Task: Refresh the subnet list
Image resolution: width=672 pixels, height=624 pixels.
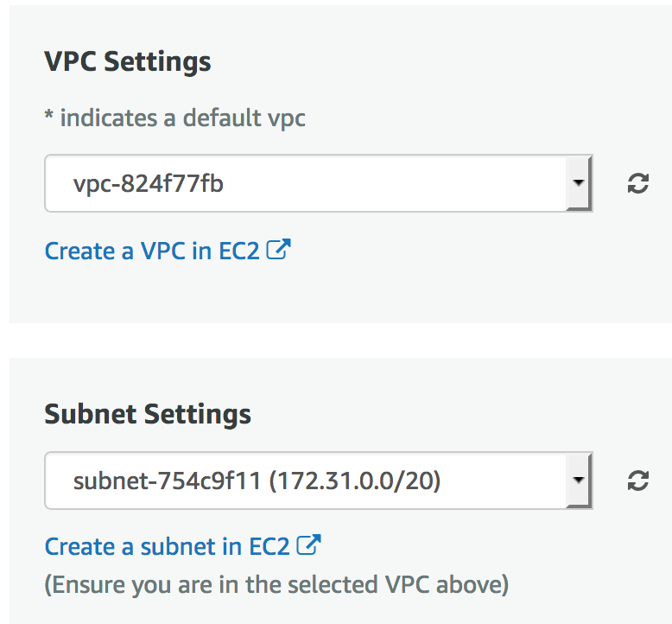Action: (x=637, y=481)
